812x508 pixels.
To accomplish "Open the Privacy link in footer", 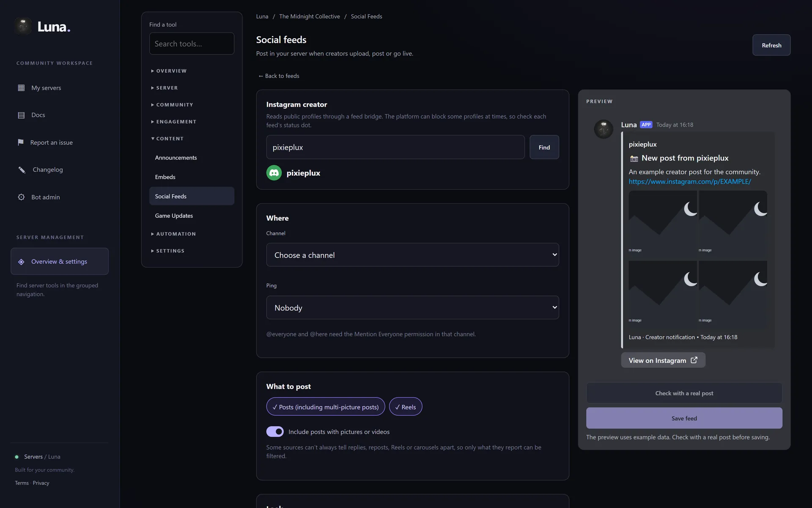I will coord(41,483).
